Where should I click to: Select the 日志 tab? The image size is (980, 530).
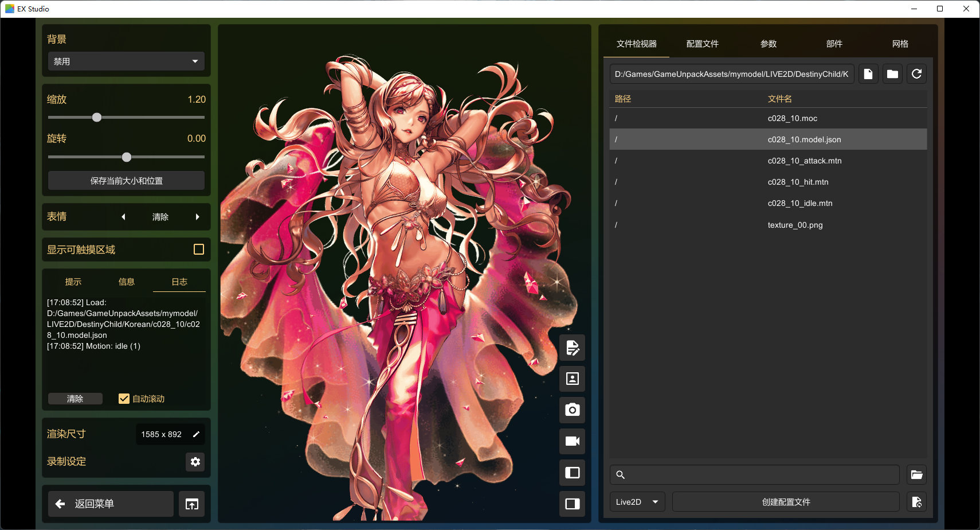click(179, 282)
